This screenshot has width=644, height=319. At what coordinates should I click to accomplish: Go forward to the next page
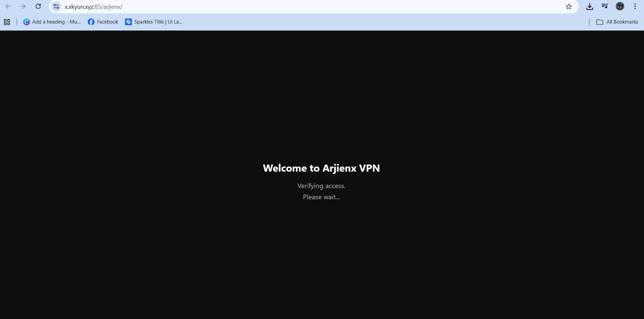tap(23, 6)
